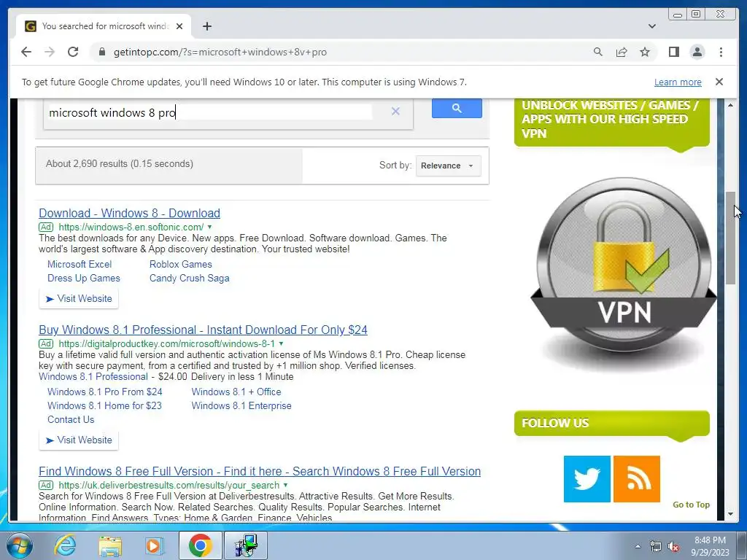Click Visit Website under digitalproductkey ad
This screenshot has height=560, width=747.
79,440
